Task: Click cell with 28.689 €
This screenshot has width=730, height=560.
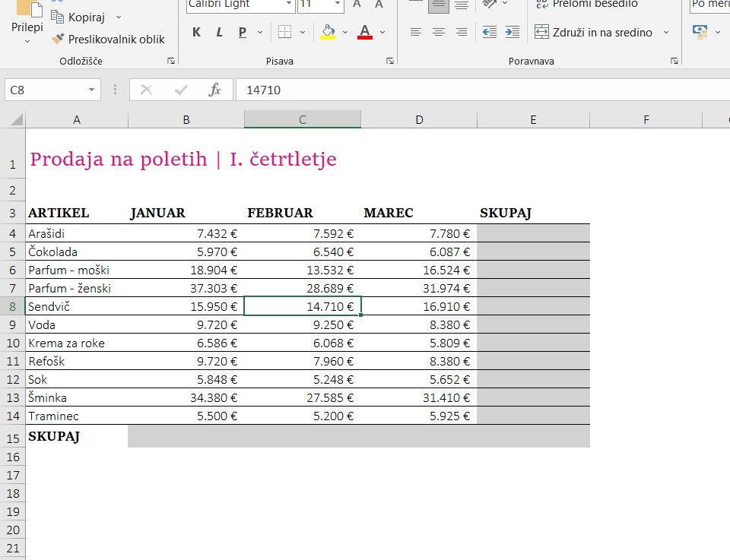Action: click(303, 288)
